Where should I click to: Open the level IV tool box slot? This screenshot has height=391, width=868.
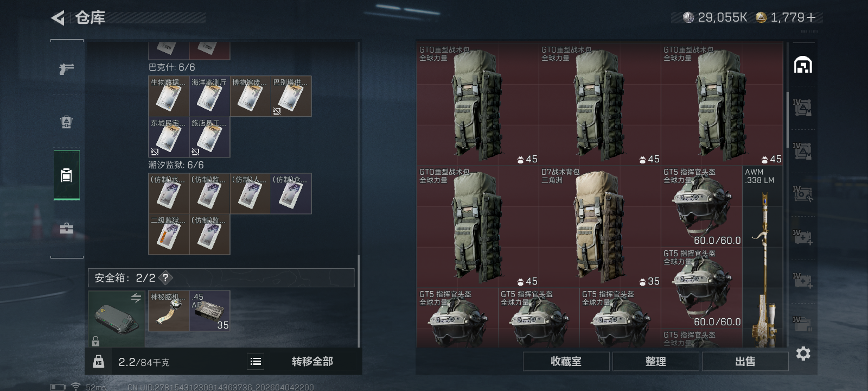tap(802, 194)
